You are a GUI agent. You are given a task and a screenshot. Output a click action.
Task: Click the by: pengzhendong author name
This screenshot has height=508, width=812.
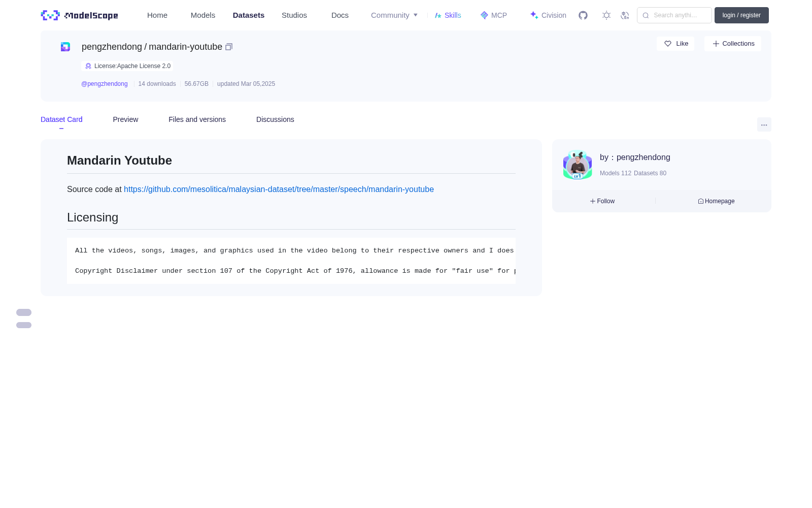point(635,157)
